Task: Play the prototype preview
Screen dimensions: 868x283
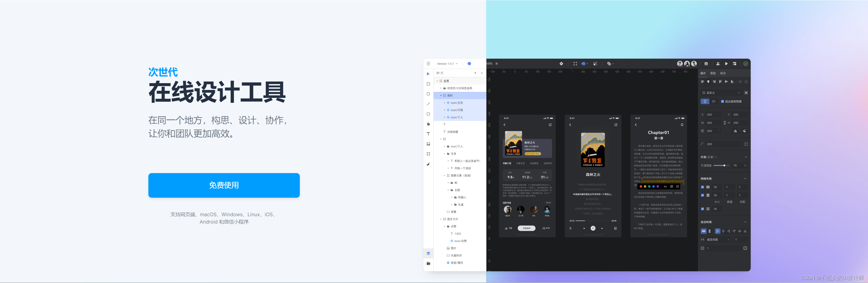Action: click(x=726, y=64)
